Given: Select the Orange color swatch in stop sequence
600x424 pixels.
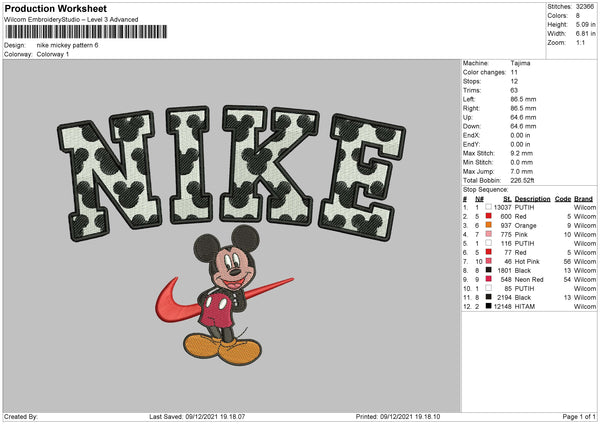Looking at the screenshot, I should coord(489,225).
